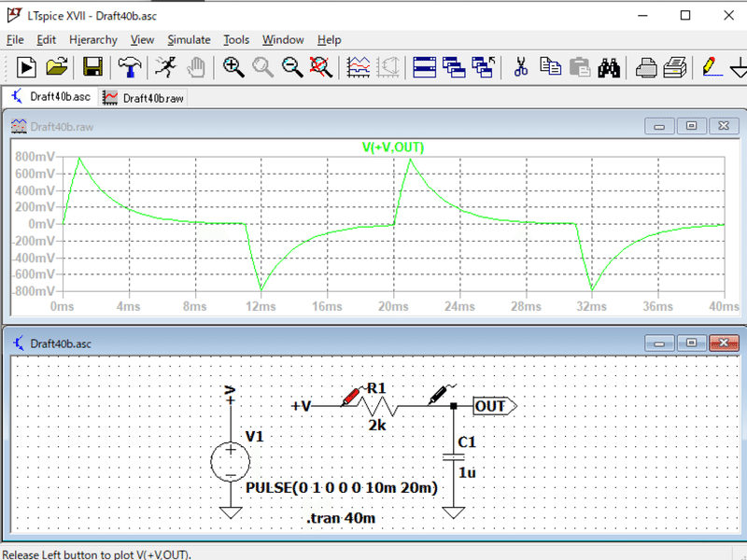Select the Draw Wire pencil tool

711,67
